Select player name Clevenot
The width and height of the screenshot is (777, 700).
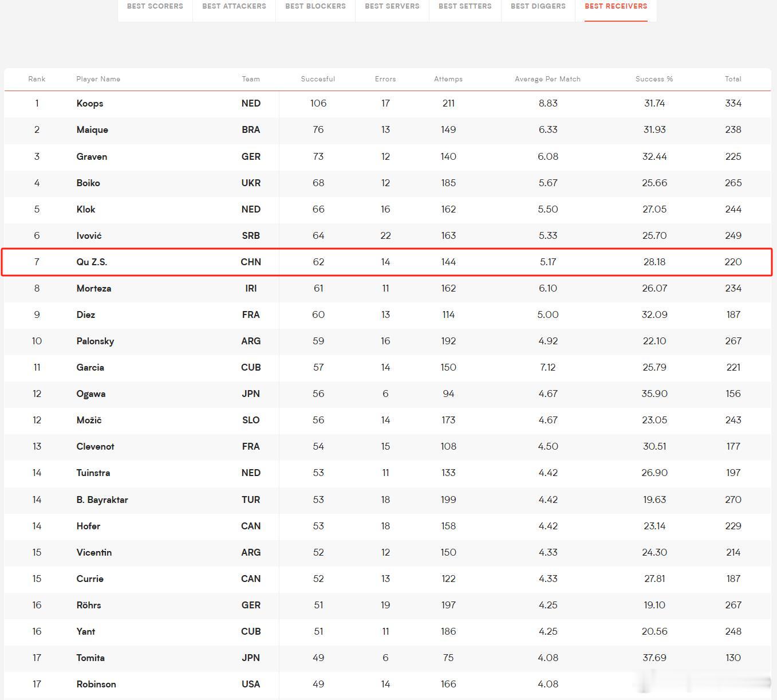95,446
